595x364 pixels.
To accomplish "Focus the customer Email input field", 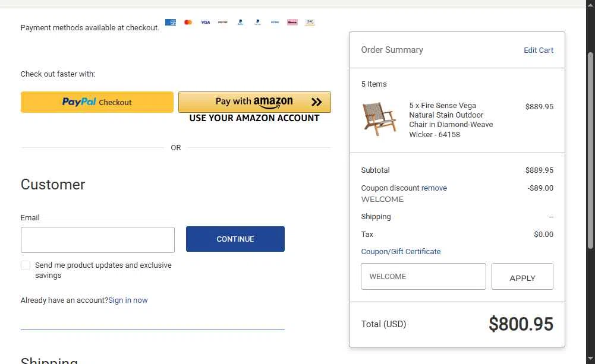I will 97,240.
